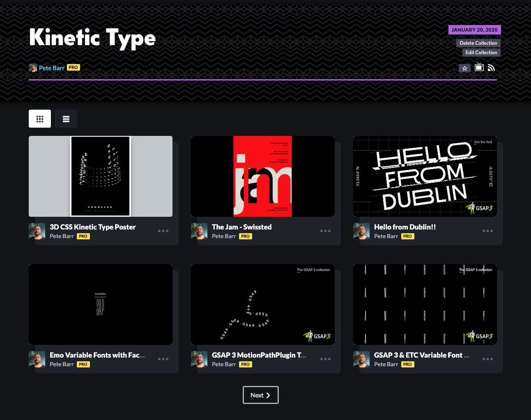Click author avatar on Hello from Dublin!!
The image size is (531, 420).
pos(361,231)
